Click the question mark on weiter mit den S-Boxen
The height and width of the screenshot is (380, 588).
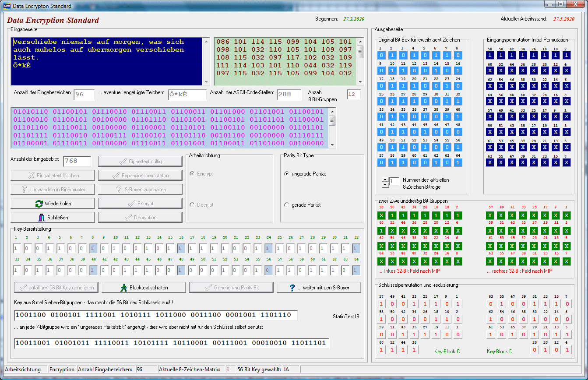(292, 288)
